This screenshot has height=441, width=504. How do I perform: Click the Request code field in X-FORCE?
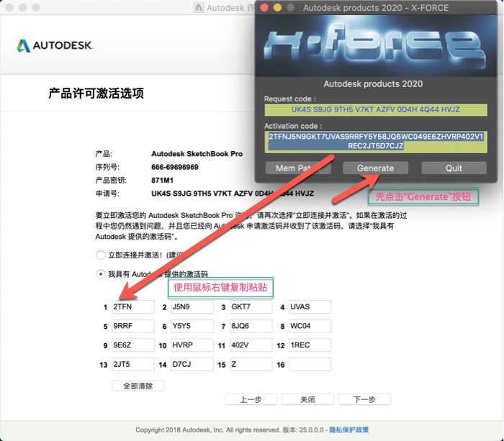[376, 109]
